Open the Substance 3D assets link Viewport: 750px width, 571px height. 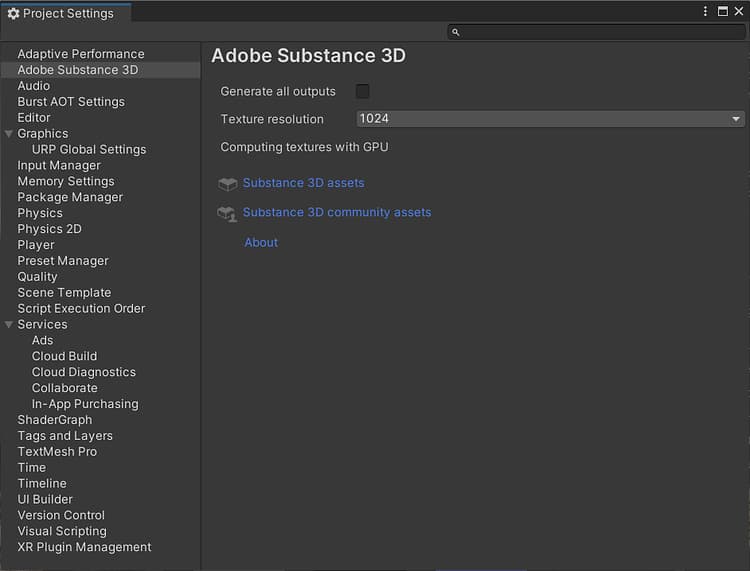(303, 183)
